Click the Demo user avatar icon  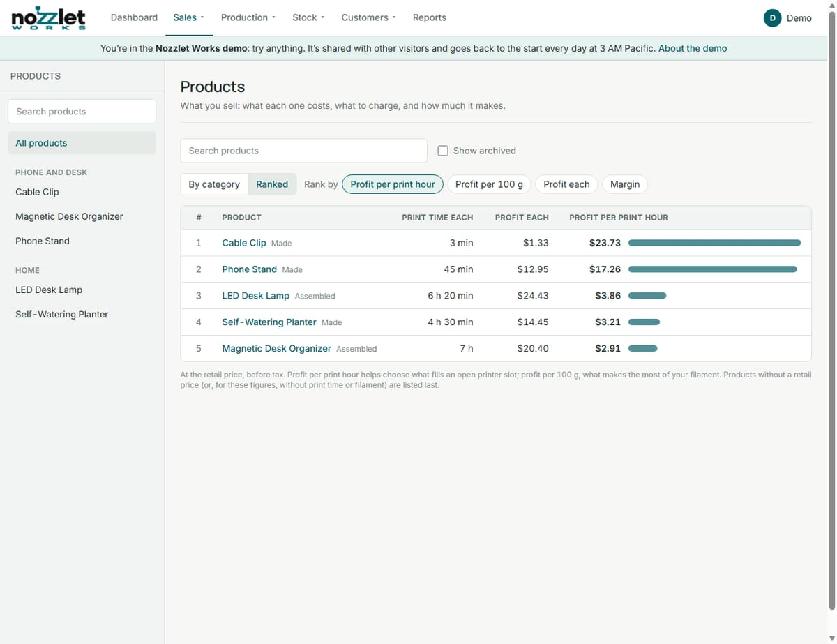tap(772, 18)
